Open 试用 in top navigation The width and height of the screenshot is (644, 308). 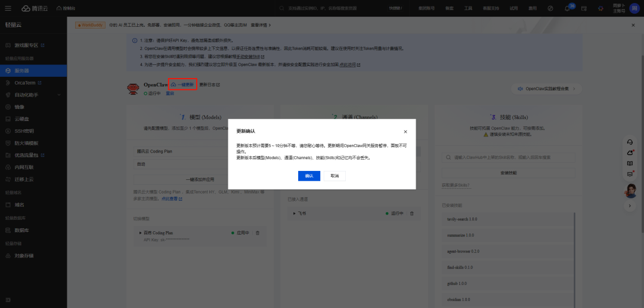point(513,8)
